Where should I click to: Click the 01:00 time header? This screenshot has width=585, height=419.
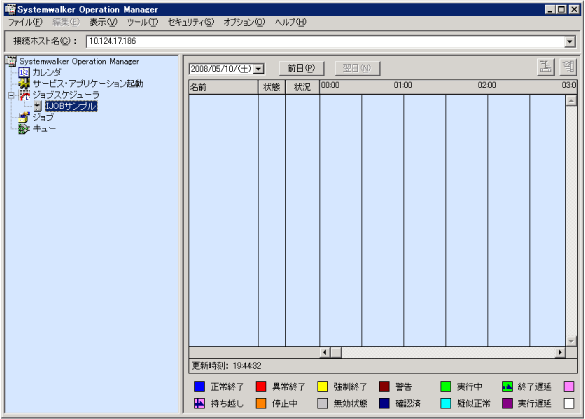(403, 85)
